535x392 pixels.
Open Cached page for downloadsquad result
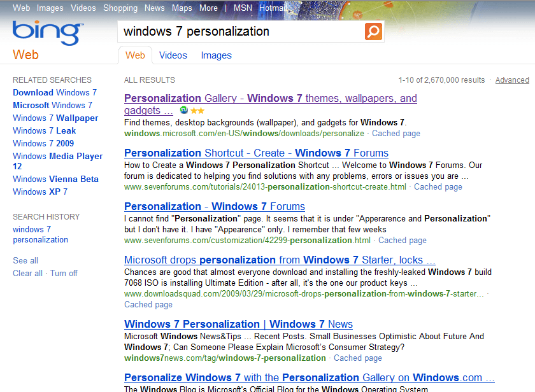tap(148, 304)
